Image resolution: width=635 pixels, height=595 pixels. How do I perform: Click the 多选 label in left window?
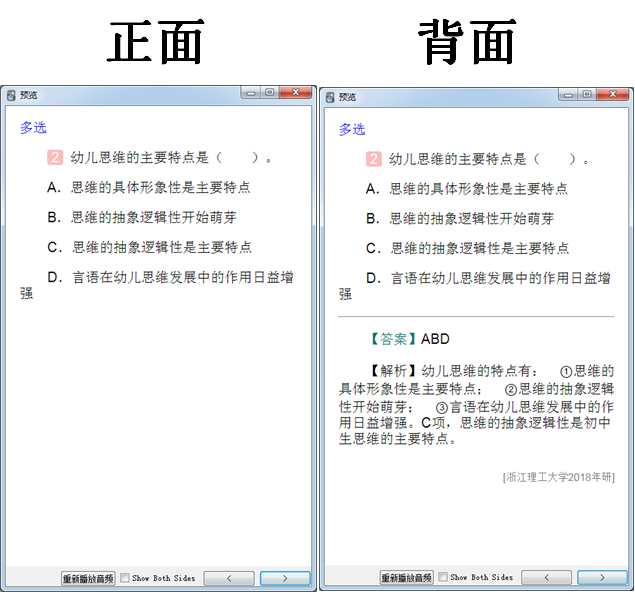click(x=34, y=128)
